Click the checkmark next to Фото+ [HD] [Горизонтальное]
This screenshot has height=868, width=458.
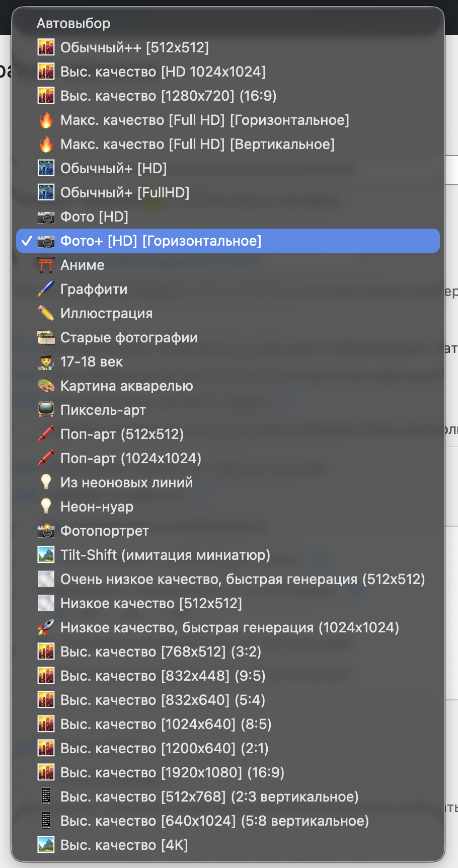coord(26,241)
